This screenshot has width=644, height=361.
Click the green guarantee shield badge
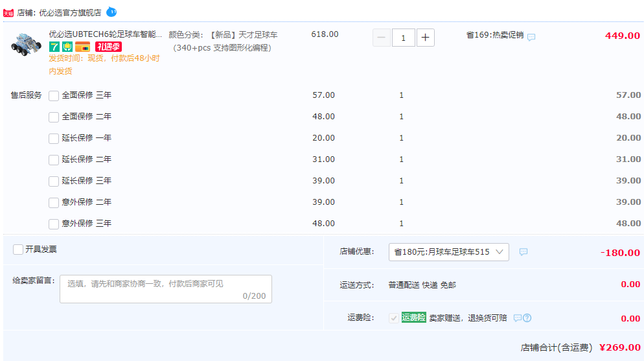click(67, 47)
